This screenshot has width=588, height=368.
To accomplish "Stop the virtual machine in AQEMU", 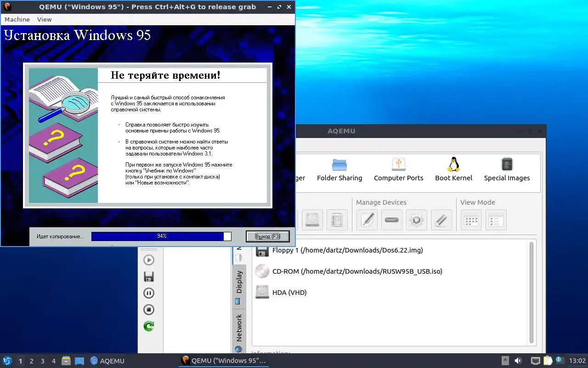I will point(149,310).
